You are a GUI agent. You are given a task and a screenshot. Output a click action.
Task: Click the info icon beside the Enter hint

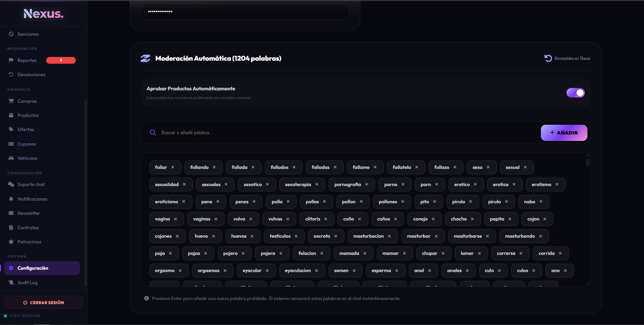[x=147, y=298]
